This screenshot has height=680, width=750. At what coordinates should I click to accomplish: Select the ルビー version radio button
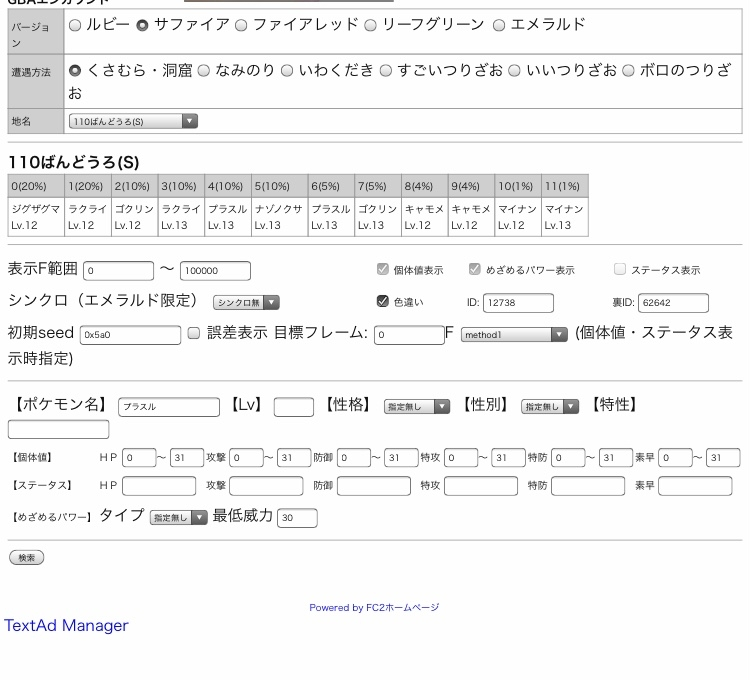pyautogui.click(x=75, y=25)
